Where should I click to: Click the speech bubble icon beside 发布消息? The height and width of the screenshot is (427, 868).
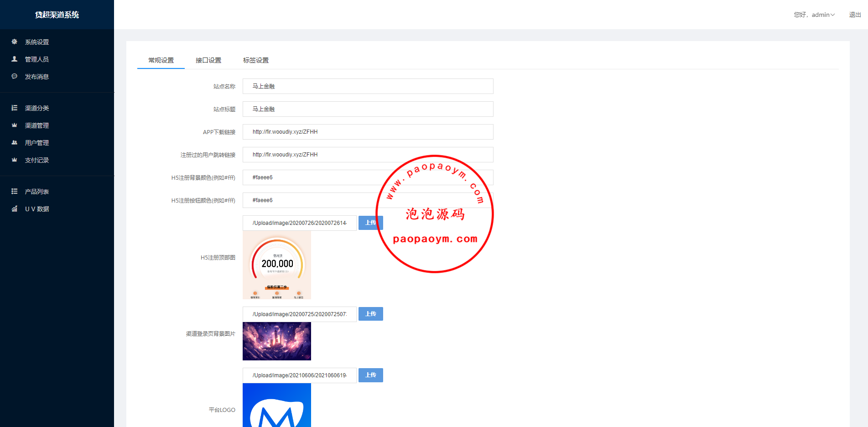[15, 76]
